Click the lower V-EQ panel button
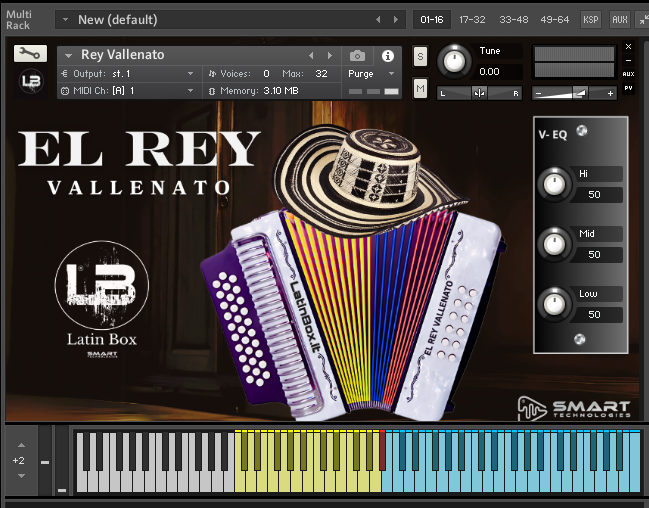This screenshot has width=649, height=508. tap(579, 339)
